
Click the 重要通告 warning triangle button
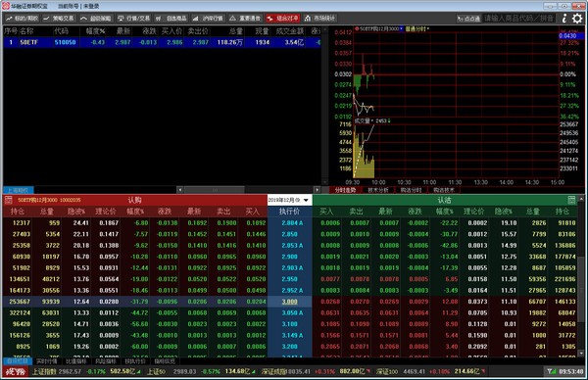[245, 18]
